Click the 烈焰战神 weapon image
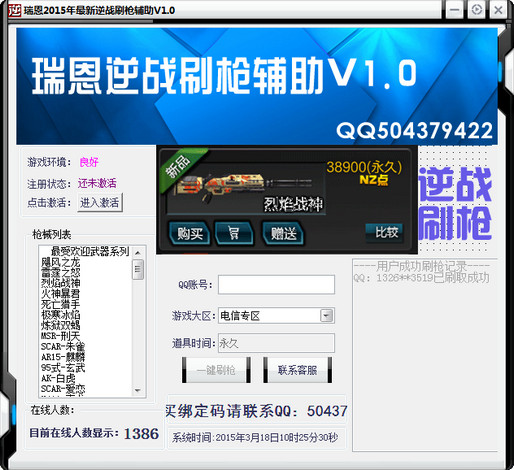The width and height of the screenshot is (514, 470). coord(246,189)
